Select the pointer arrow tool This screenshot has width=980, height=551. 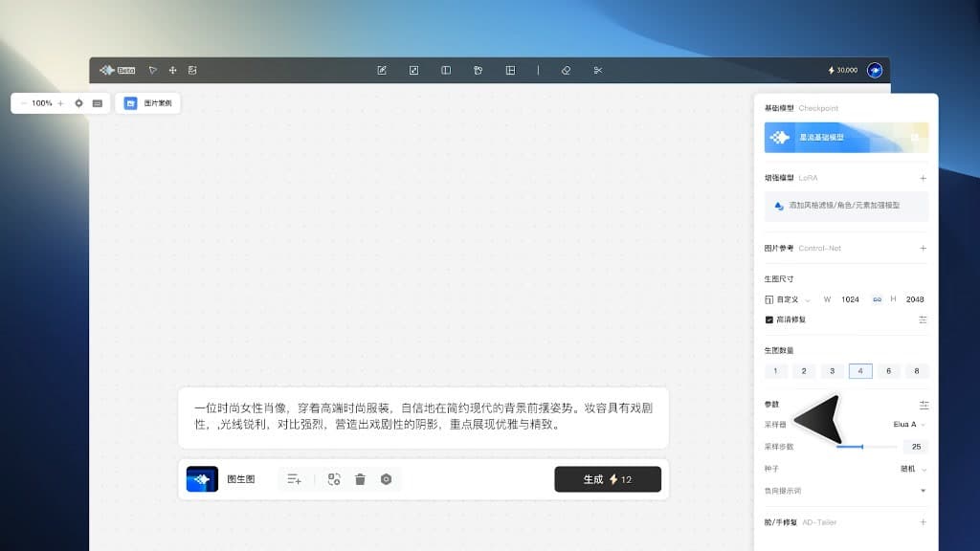tap(152, 70)
